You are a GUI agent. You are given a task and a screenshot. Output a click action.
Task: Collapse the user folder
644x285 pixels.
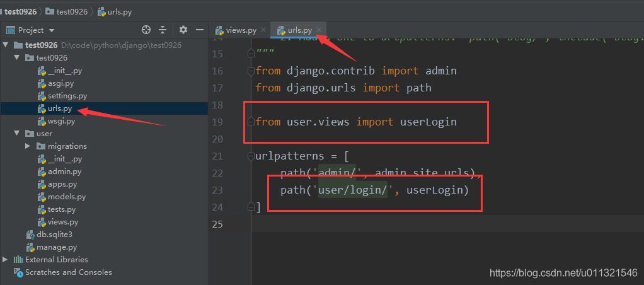tap(17, 133)
